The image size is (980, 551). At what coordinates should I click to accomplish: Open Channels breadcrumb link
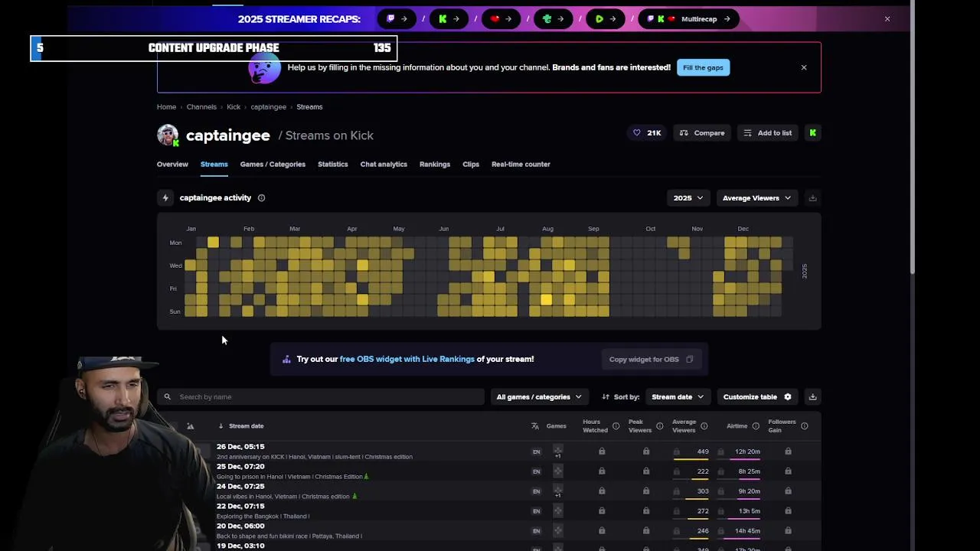pyautogui.click(x=201, y=107)
